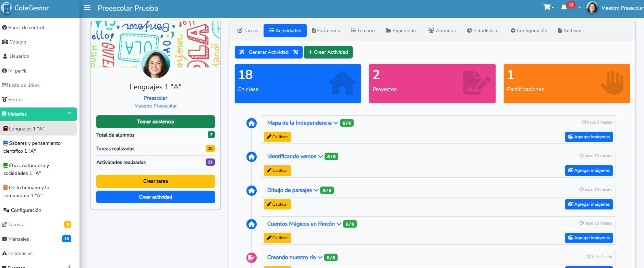Click the red book icon for Lenguajes 1 "A"
The height and width of the screenshot is (268, 644).
5,129
